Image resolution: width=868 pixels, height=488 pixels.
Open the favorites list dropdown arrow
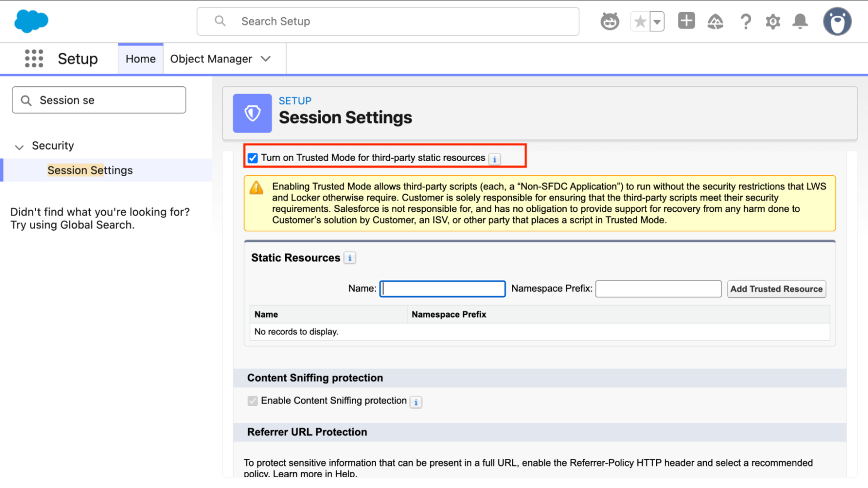click(657, 21)
